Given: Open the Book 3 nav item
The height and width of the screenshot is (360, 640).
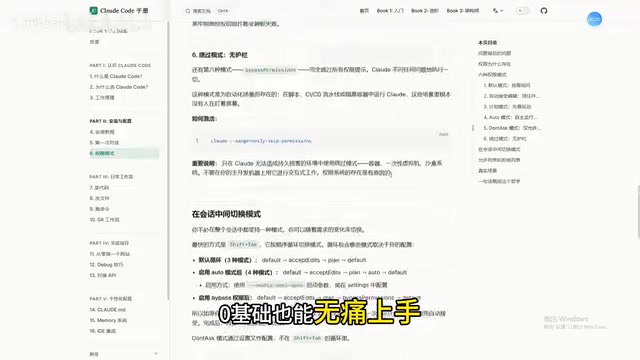Looking at the screenshot, I should pos(463,11).
